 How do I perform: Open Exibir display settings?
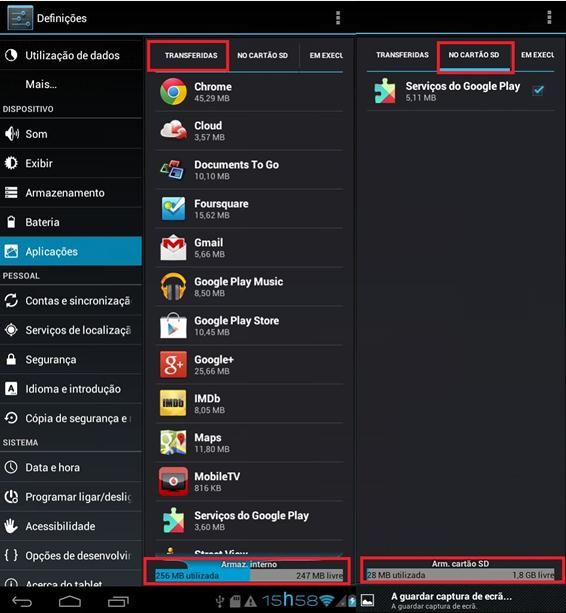[71, 163]
